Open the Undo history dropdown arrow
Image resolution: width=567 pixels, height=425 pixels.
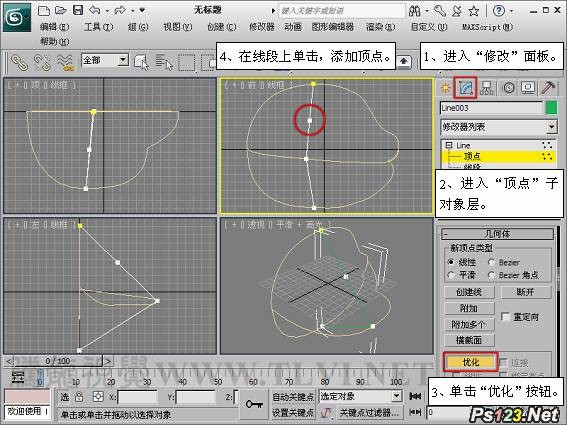(107, 11)
